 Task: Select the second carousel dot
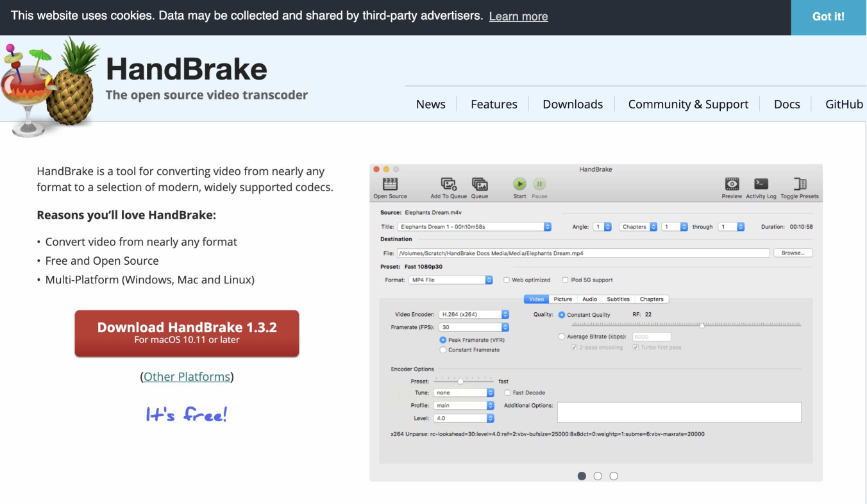click(598, 476)
